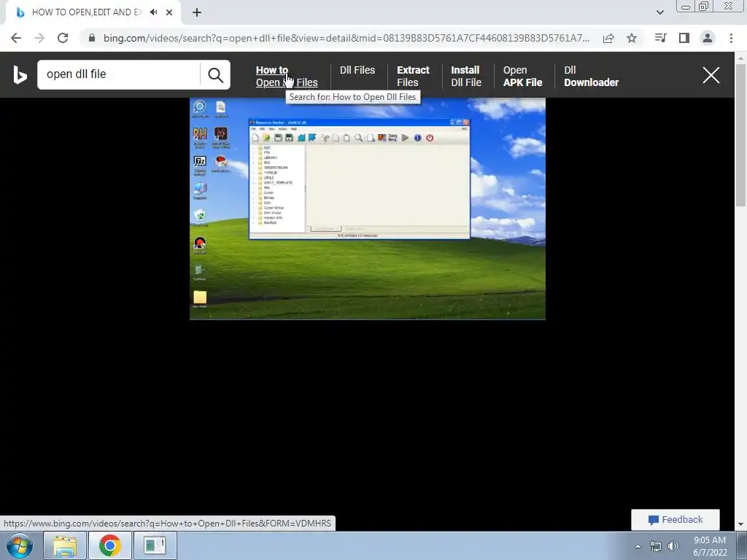Image resolution: width=747 pixels, height=560 pixels.
Task: Open the tab search dropdown arrow
Action: (659, 12)
